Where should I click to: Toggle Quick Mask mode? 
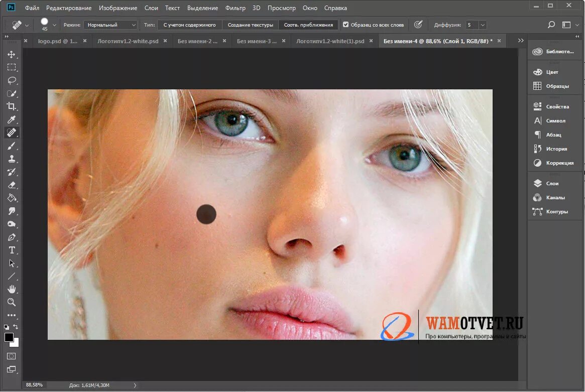12,356
